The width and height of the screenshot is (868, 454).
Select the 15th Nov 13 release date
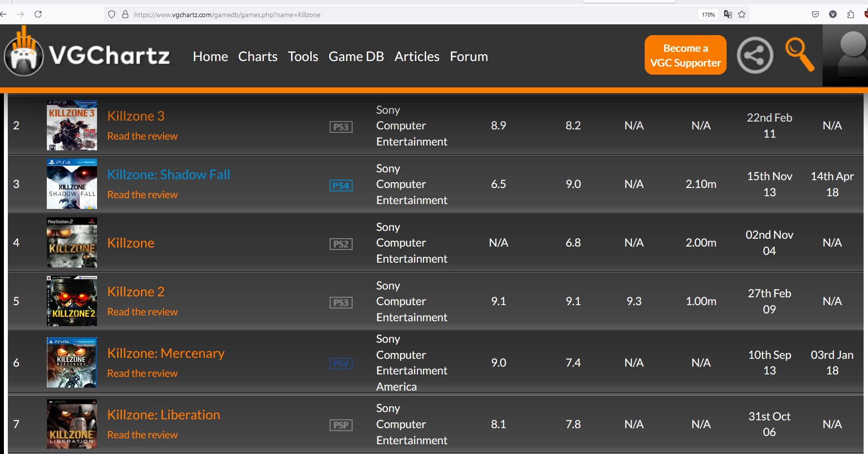769,184
